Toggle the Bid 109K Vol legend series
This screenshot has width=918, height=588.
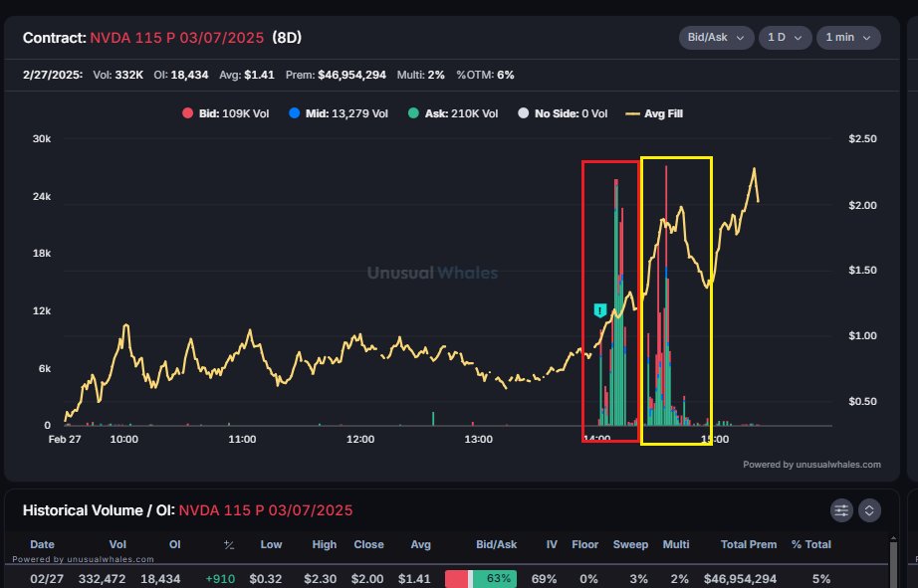pos(226,113)
